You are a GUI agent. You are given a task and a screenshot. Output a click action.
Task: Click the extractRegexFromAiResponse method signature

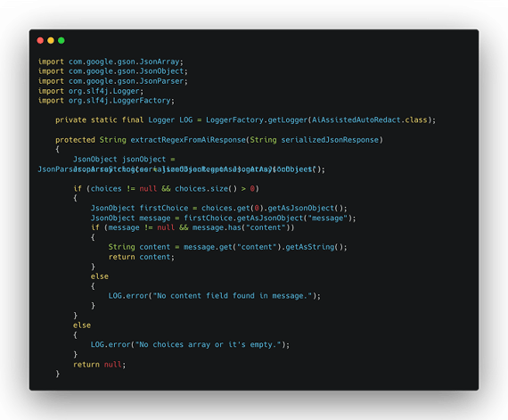(219, 140)
